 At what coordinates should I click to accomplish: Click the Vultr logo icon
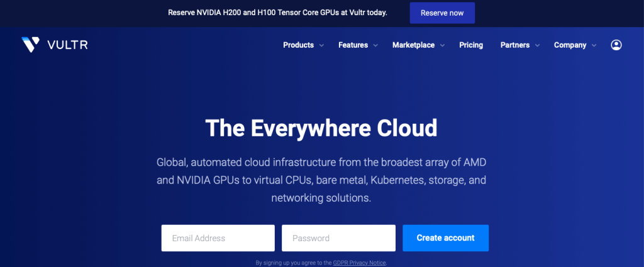31,45
